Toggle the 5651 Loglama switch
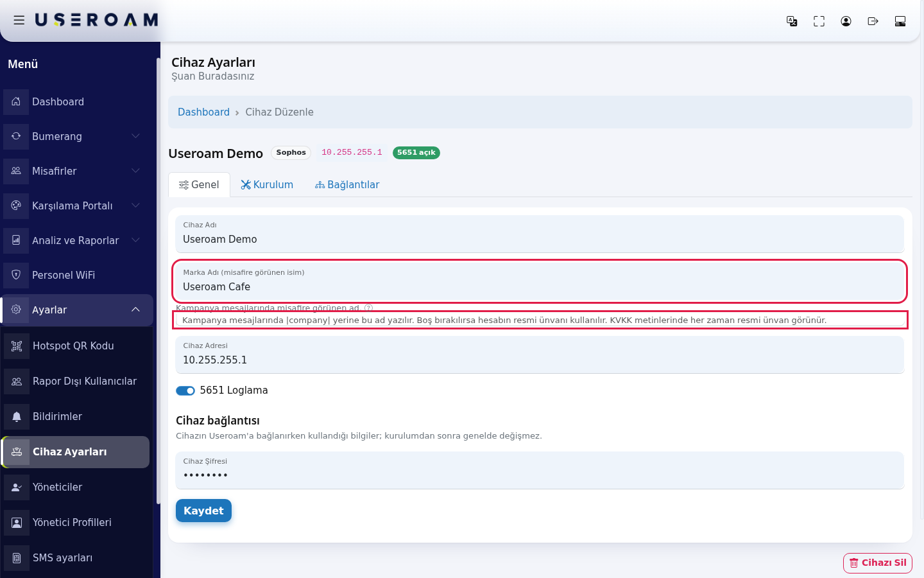The image size is (924, 578). pos(185,390)
